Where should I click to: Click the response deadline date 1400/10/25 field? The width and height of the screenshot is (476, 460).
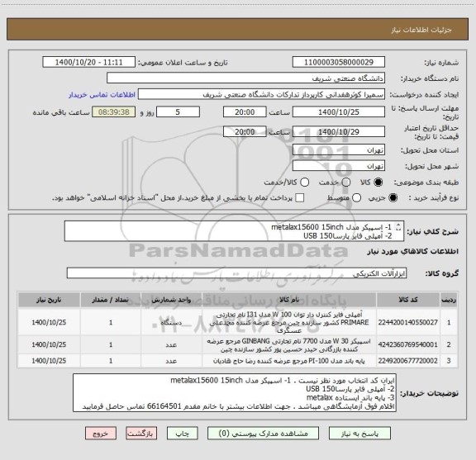point(339,112)
